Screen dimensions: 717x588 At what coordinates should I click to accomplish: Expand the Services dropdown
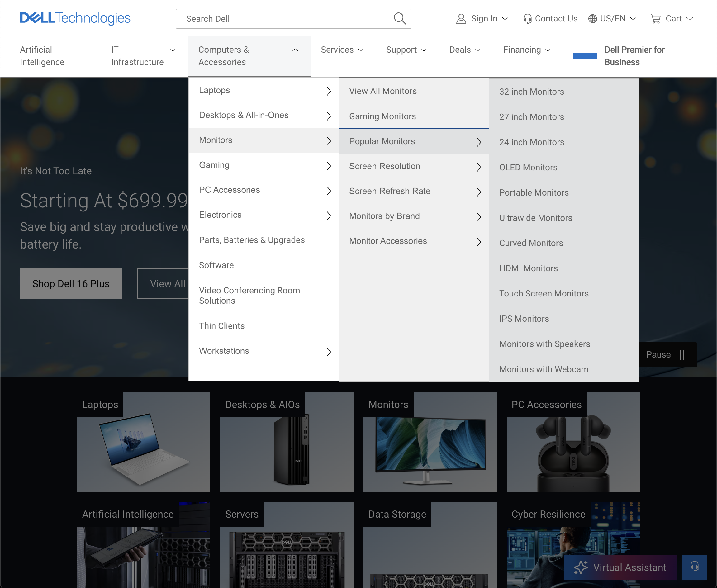[x=342, y=50]
